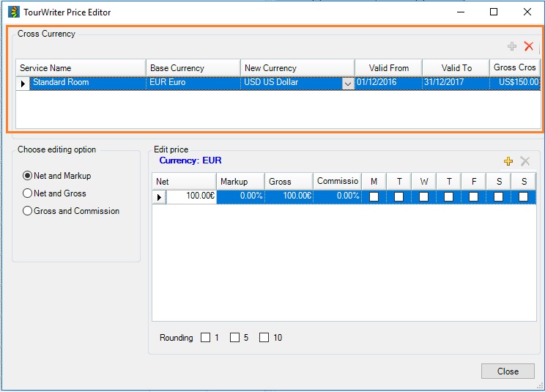This screenshot has height=392, width=545.
Task: Enable rounding to 10
Action: pos(264,338)
